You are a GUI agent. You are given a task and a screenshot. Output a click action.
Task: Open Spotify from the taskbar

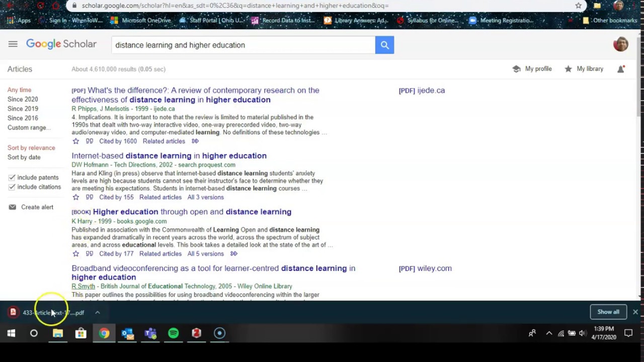tap(174, 333)
